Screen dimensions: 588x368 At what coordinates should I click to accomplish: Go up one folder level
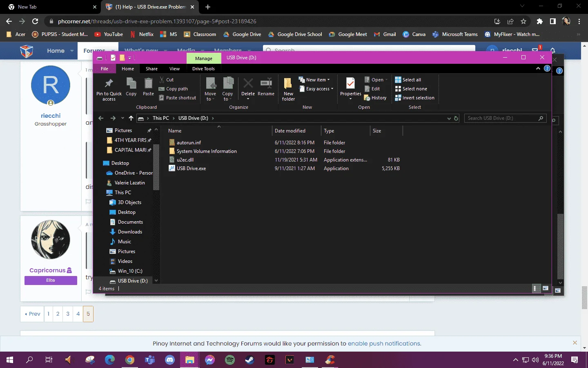tap(131, 118)
